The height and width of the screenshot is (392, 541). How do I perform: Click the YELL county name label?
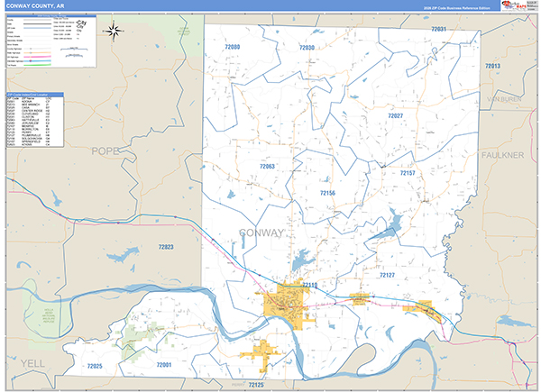pyautogui.click(x=32, y=363)
